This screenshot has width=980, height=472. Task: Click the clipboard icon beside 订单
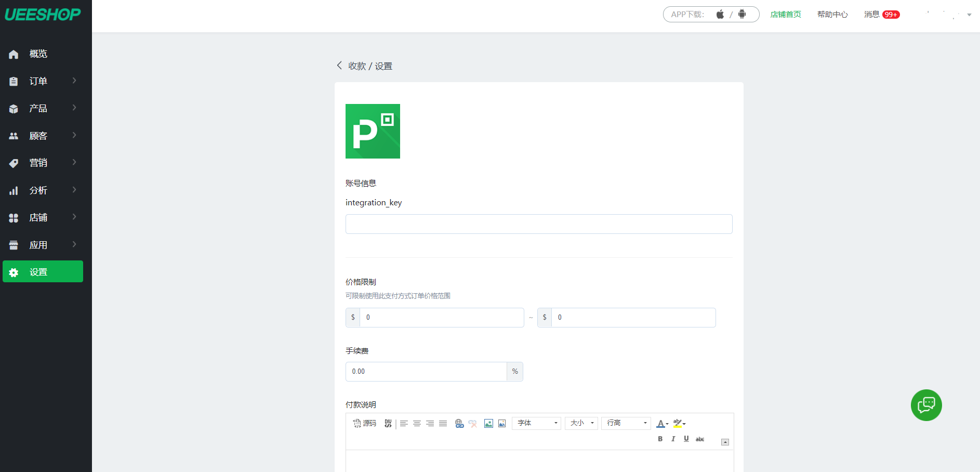click(14, 81)
